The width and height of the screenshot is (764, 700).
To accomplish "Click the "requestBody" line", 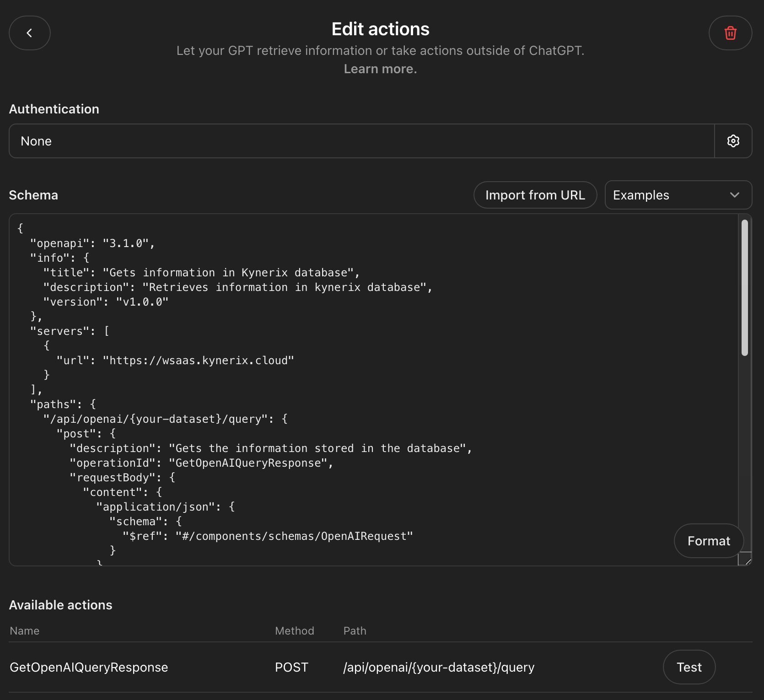I will [122, 478].
